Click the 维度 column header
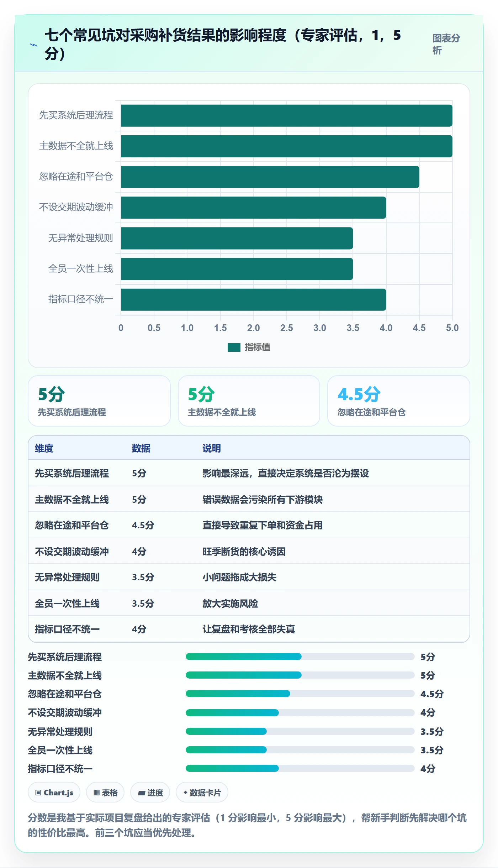 (x=44, y=448)
